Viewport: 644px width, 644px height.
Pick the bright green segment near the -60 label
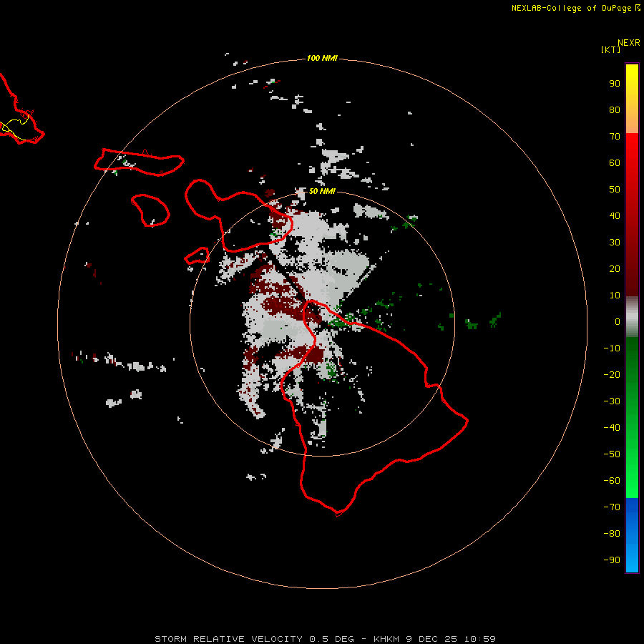632,484
